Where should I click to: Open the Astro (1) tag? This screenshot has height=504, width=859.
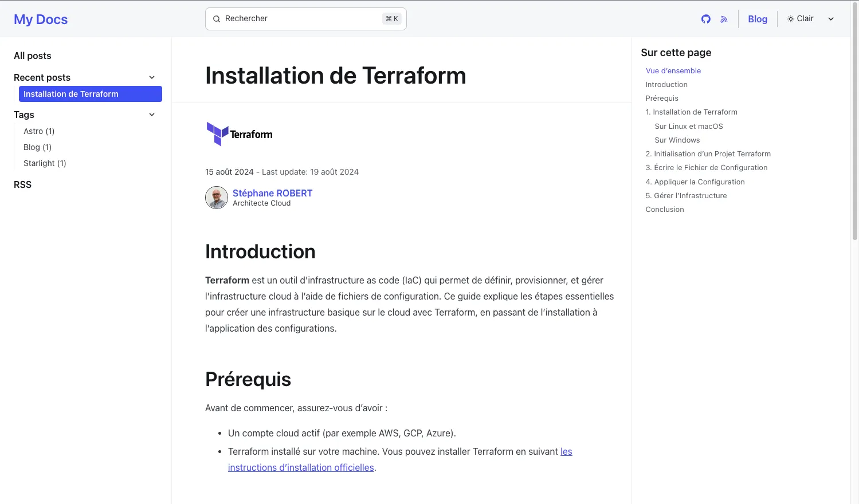point(39,131)
